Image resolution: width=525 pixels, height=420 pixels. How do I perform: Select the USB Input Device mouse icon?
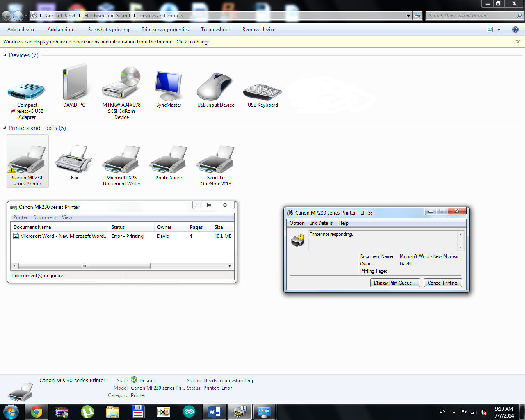[216, 90]
